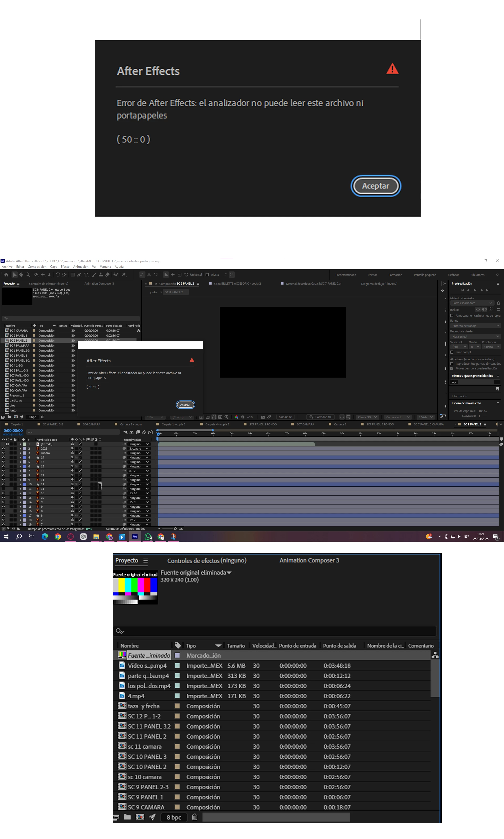Select the Pen tool
Image resolution: width=504 pixels, height=839 pixels.
tap(79, 275)
